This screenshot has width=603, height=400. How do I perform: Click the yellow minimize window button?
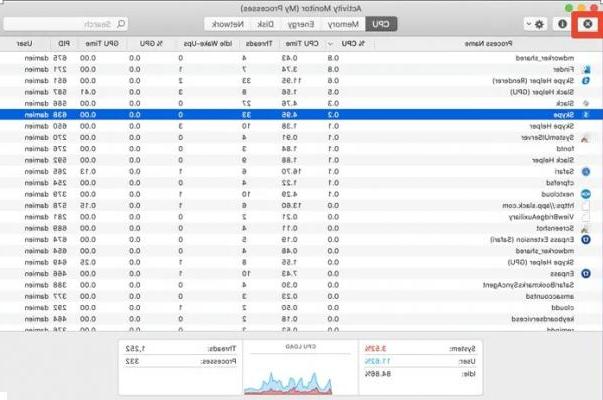click(582, 8)
